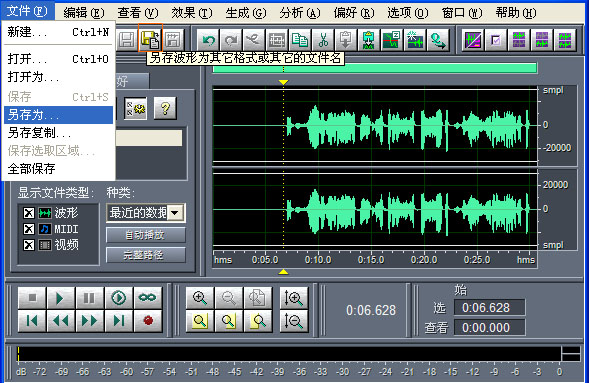Screen dimensions: 589x383
Task: Select 新建... in File menu
Action: [59, 32]
